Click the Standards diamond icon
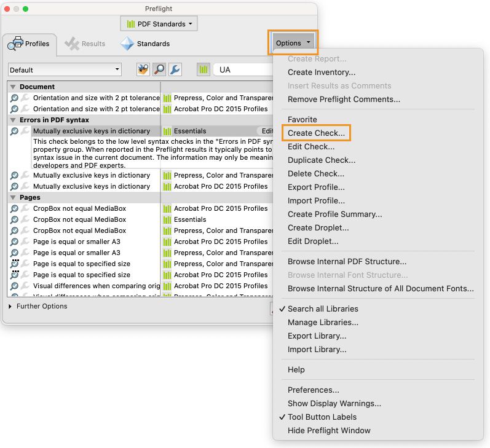490x448 pixels. (127, 44)
